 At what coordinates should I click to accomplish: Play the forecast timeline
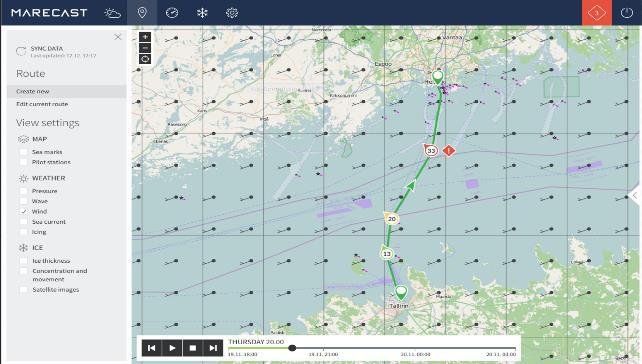pos(172,348)
